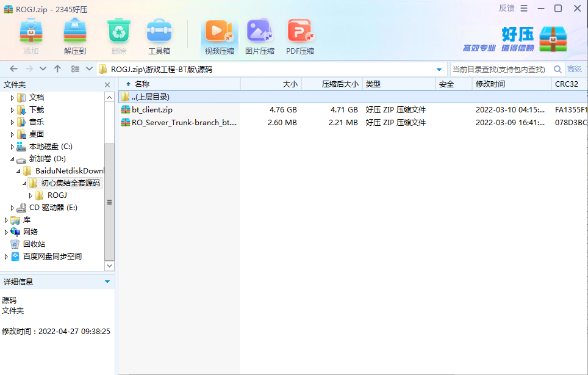Open 图片压缩 image compression tool
588x375 pixels.
tap(259, 37)
